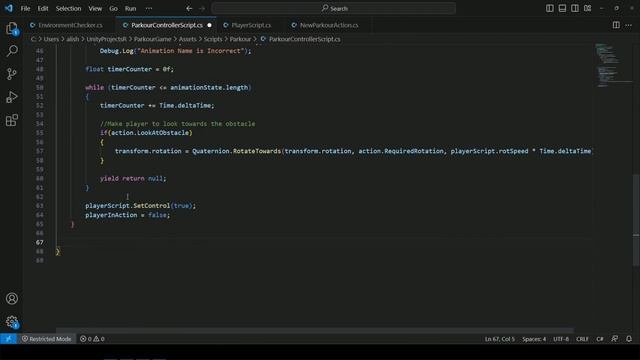Open the Explorer view in activity bar
The height and width of the screenshot is (360, 640).
tap(12, 29)
